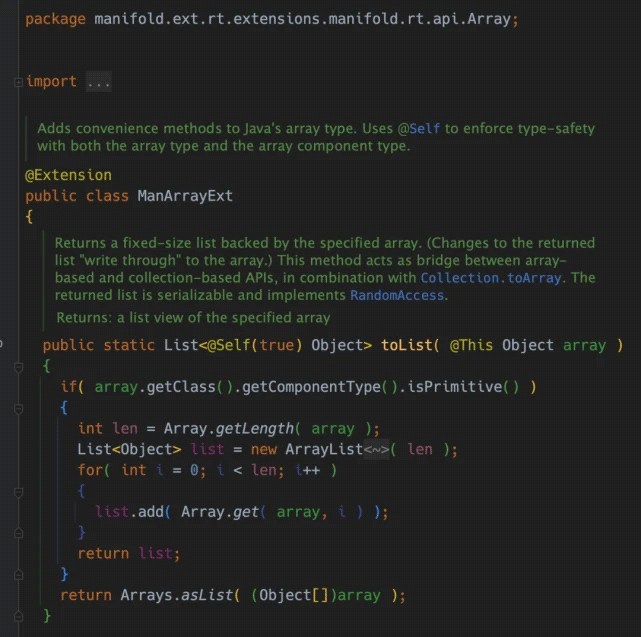
Task: Click the 'return list;' statement
Action: (x=128, y=554)
